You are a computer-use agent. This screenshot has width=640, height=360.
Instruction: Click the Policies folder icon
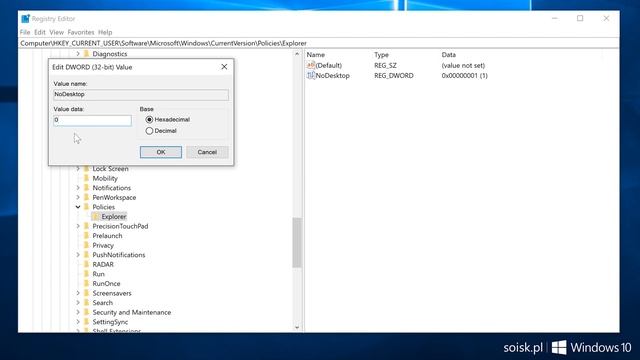coord(87,207)
